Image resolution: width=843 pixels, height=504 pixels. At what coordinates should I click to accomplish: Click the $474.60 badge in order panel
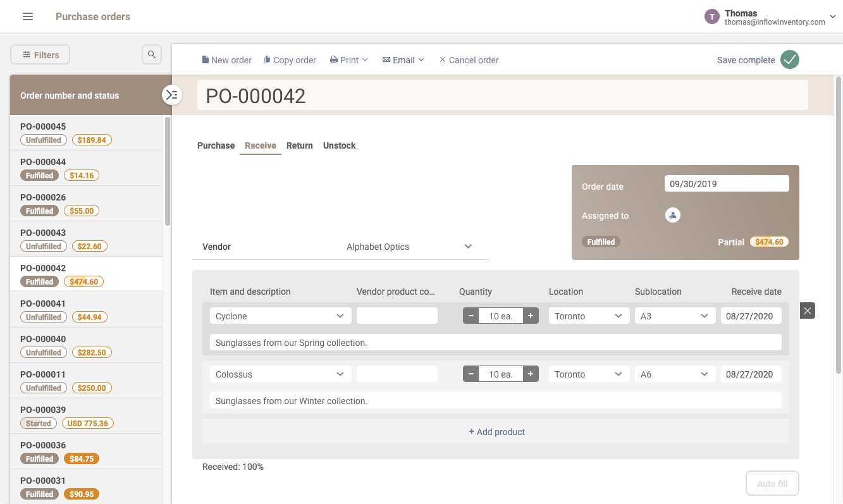click(x=769, y=242)
